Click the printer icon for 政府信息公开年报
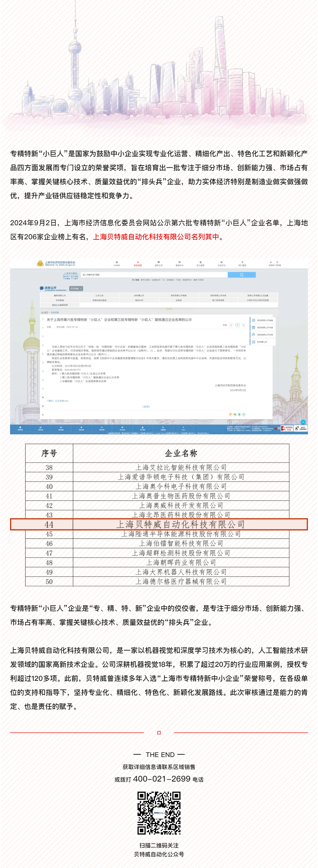318x868 pixels. 253,335
